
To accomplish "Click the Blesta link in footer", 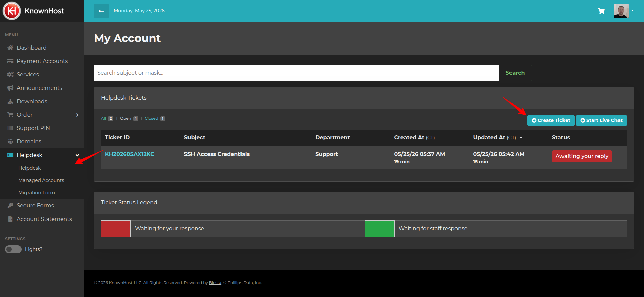I will pyautogui.click(x=215, y=283).
